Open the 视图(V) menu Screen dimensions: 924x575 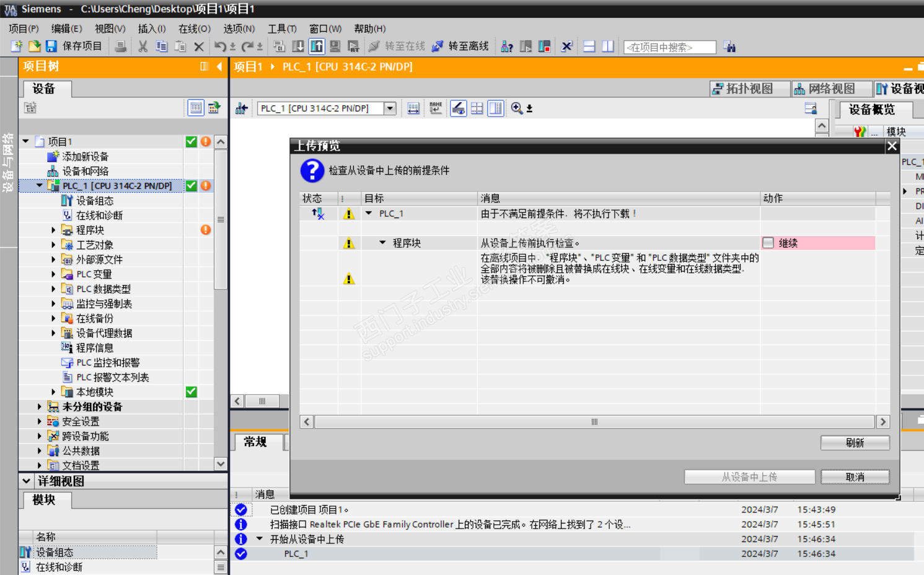coord(110,29)
